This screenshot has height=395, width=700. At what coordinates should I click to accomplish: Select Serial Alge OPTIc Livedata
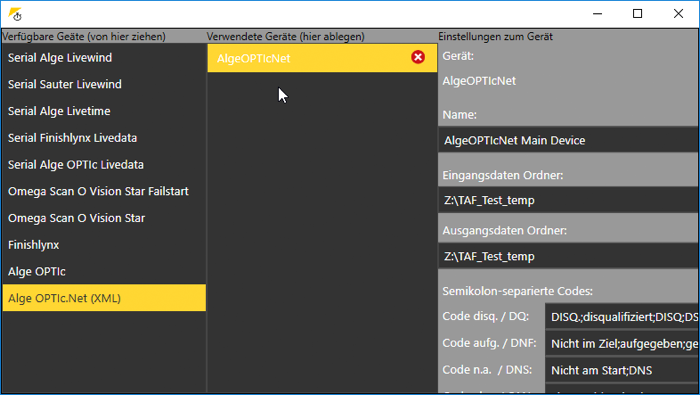click(104, 165)
